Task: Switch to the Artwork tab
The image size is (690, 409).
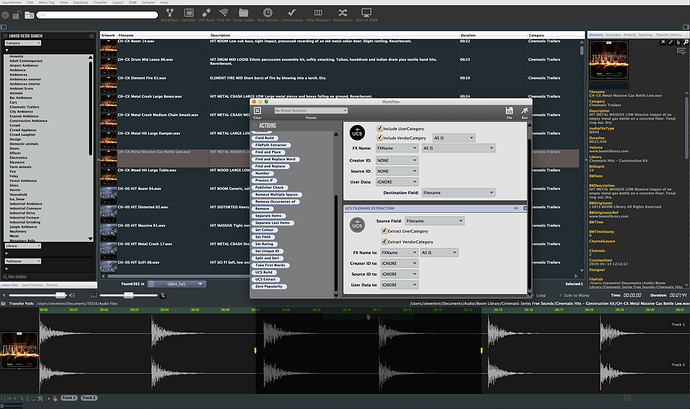Action: [x=629, y=34]
